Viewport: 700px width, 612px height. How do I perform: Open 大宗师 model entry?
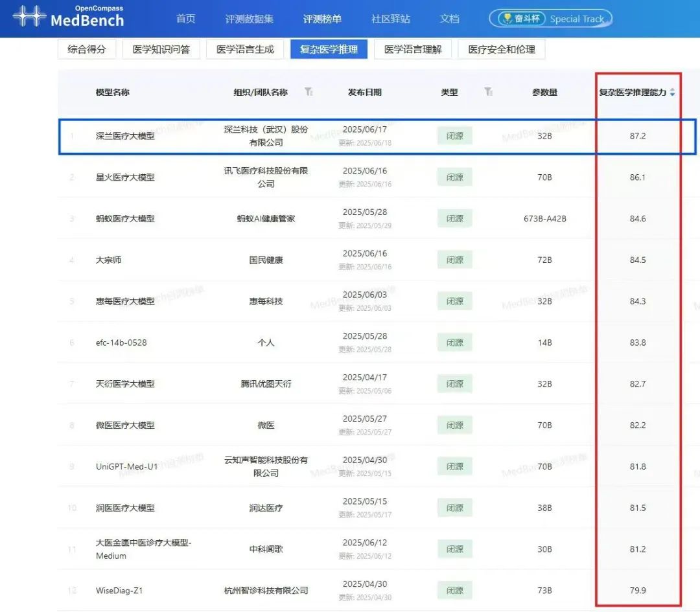(x=108, y=260)
